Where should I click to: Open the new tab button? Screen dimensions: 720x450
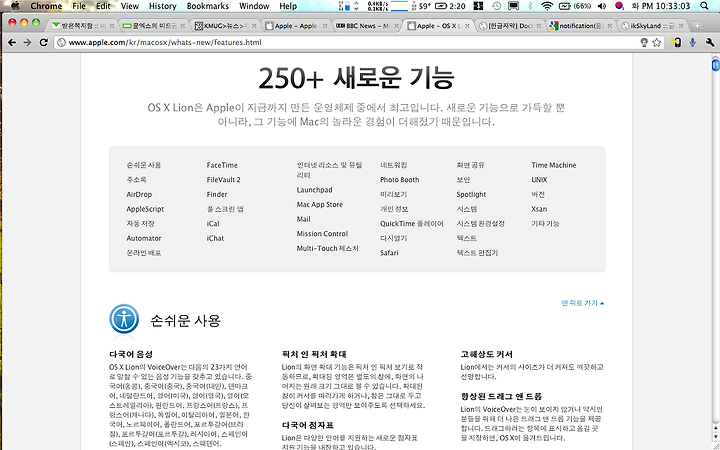[x=697, y=26]
